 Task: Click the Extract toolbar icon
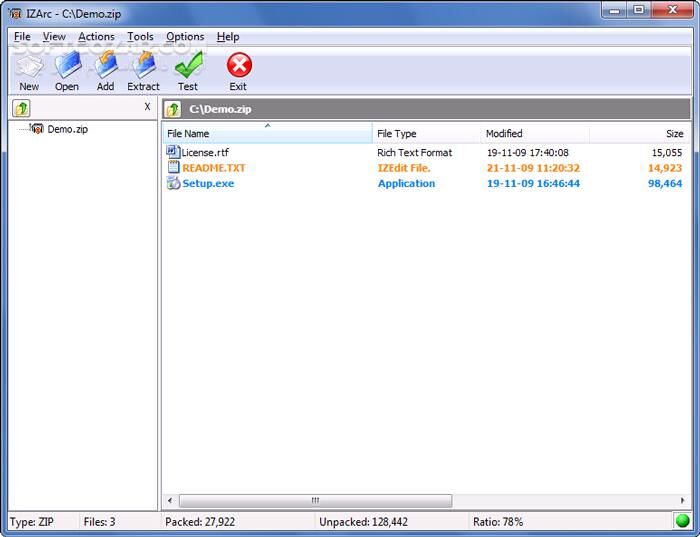143,68
